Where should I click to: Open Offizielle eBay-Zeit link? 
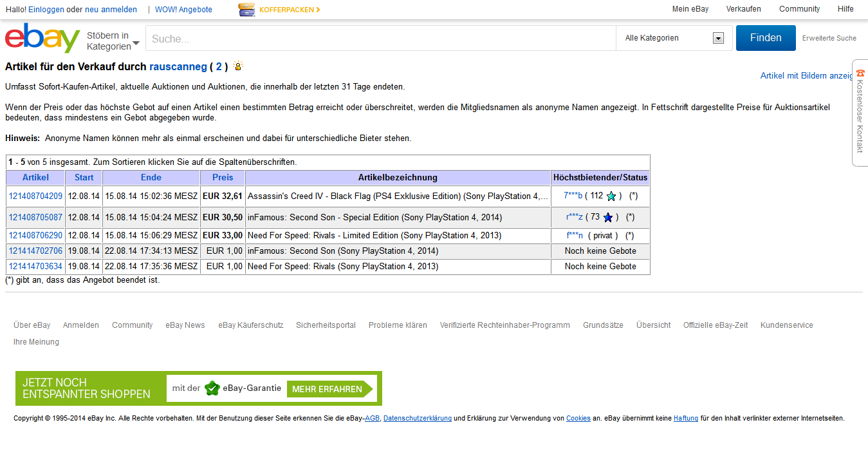coord(716,325)
